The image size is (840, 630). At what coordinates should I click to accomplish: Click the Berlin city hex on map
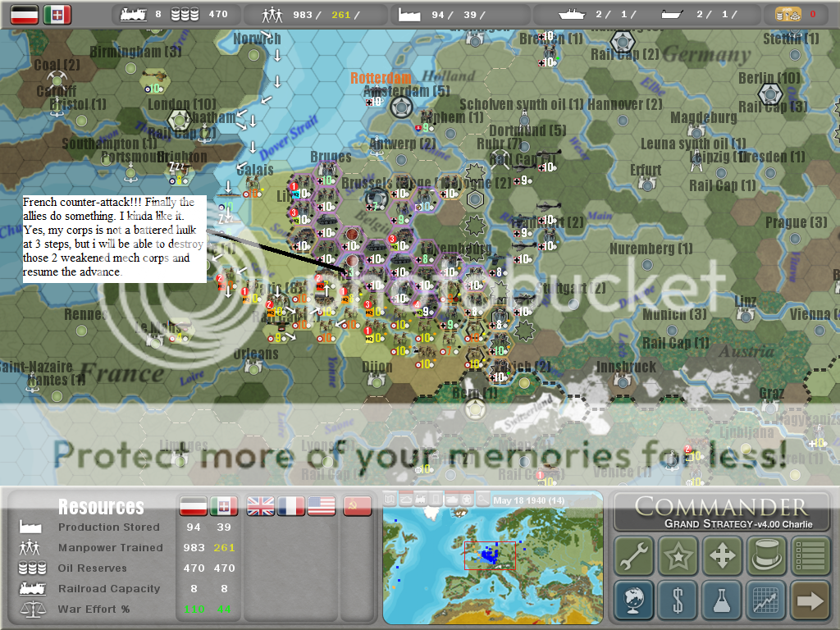pyautogui.click(x=771, y=95)
